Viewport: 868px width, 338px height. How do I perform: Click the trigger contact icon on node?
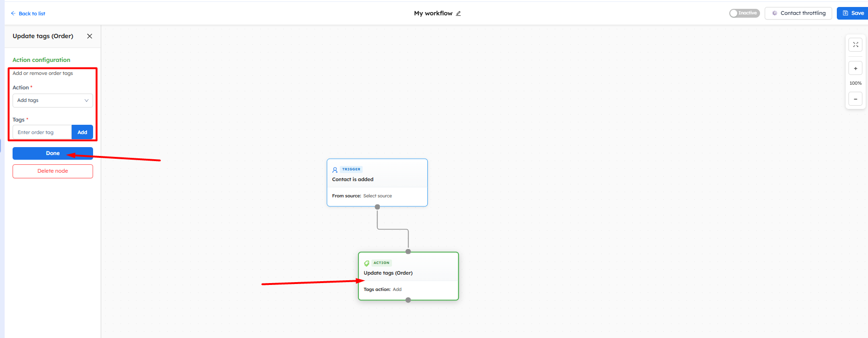coord(335,170)
